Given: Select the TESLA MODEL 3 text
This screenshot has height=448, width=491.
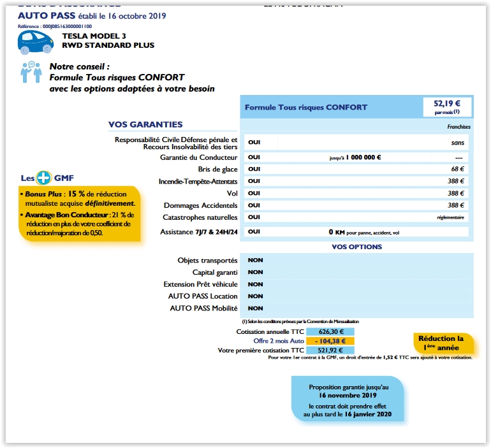Looking at the screenshot, I should tap(94, 36).
